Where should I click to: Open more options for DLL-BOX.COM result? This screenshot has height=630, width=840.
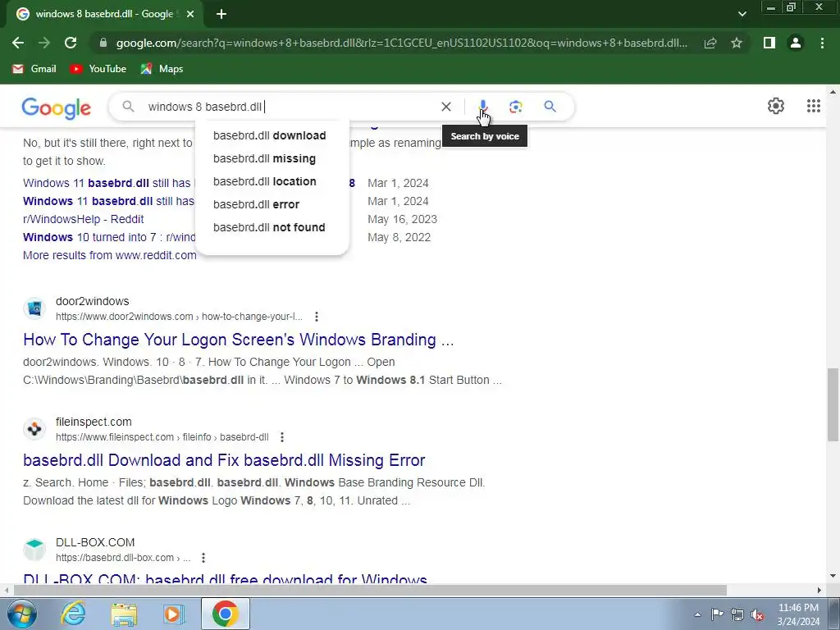(203, 558)
